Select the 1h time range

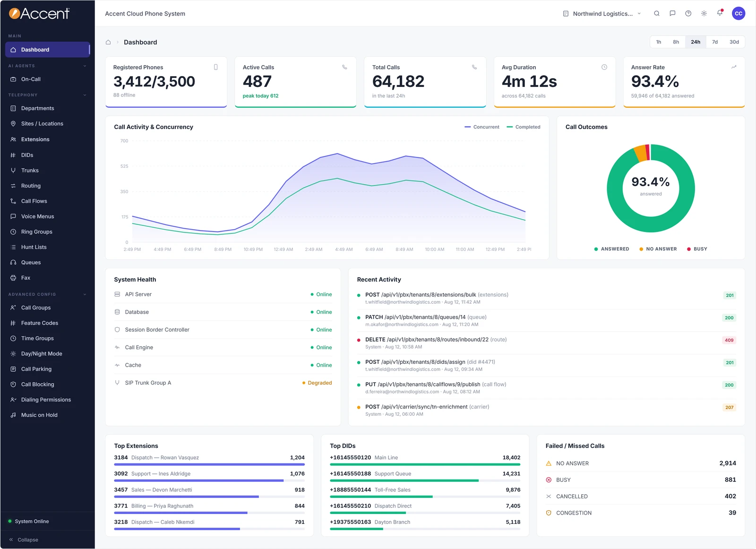tap(659, 42)
